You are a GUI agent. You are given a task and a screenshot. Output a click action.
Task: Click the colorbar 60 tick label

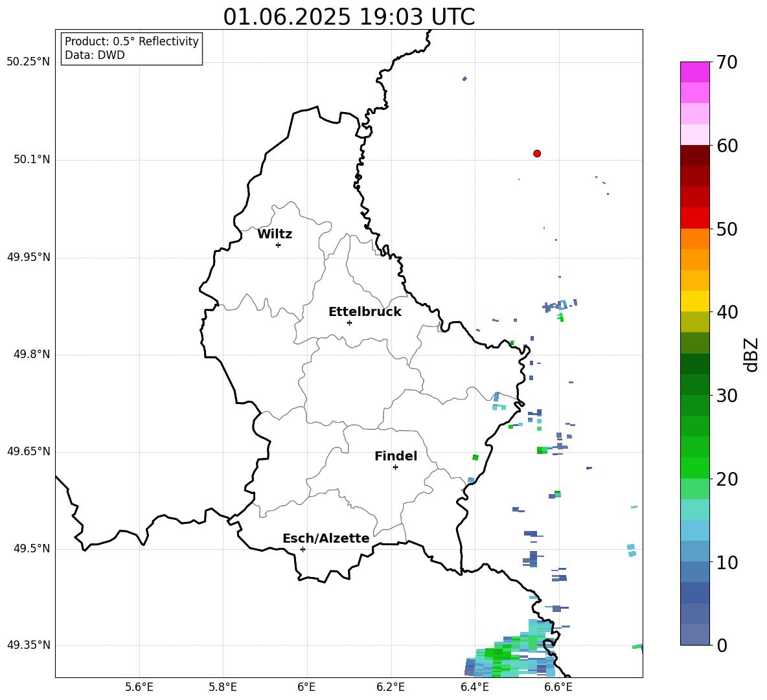tap(727, 146)
